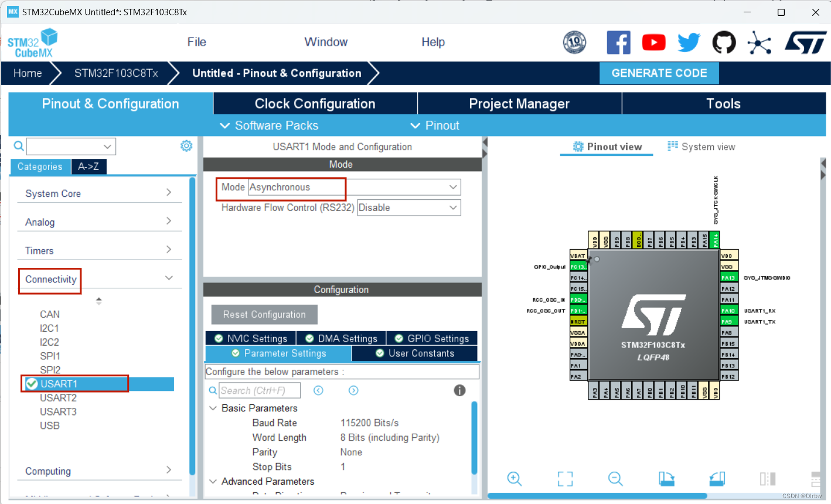Click Reset Configuration button
Viewport: 831px width, 504px height.
(x=264, y=314)
